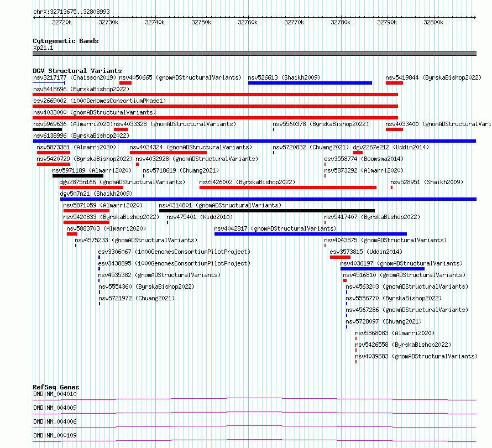The image size is (492, 448).
Task: Select the nsv5969636 (Almarri2020) black bar
Action: [x=48, y=129]
